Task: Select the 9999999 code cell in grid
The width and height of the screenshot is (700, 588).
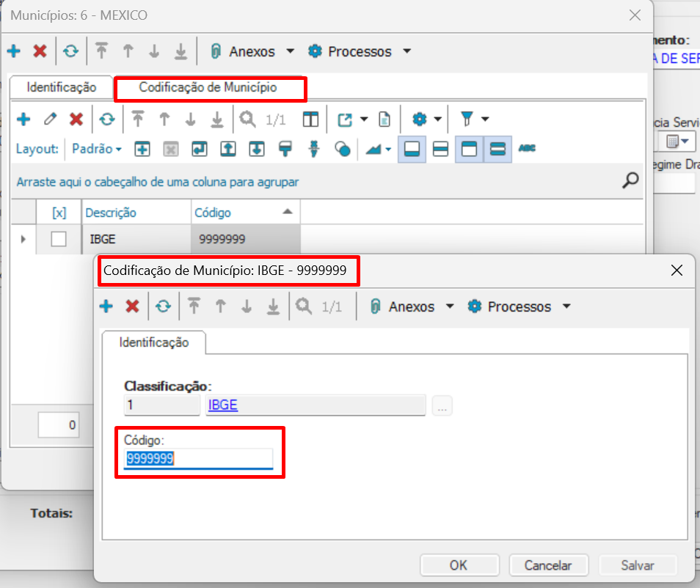Action: (x=246, y=239)
